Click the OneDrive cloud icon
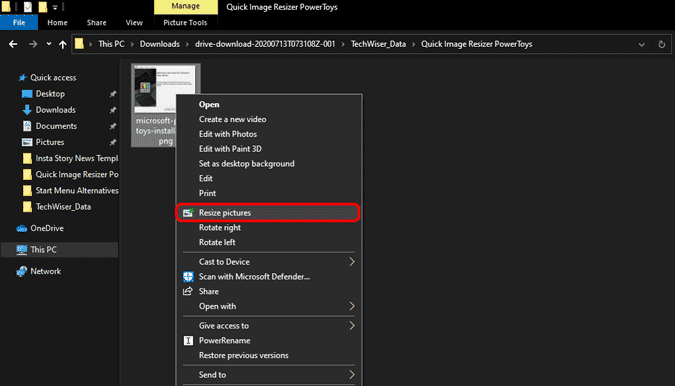675x386 pixels. (x=22, y=229)
